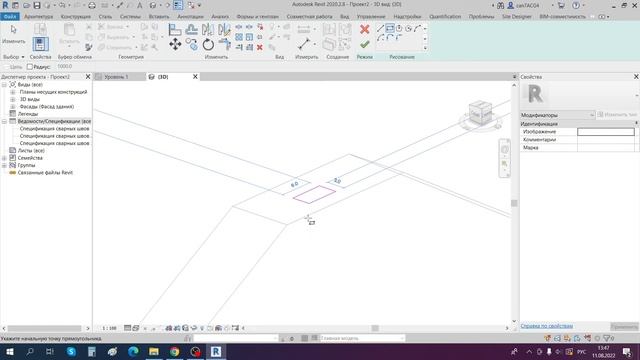Activate the Copy tool
Screen dimensions: 640x360
191,44
